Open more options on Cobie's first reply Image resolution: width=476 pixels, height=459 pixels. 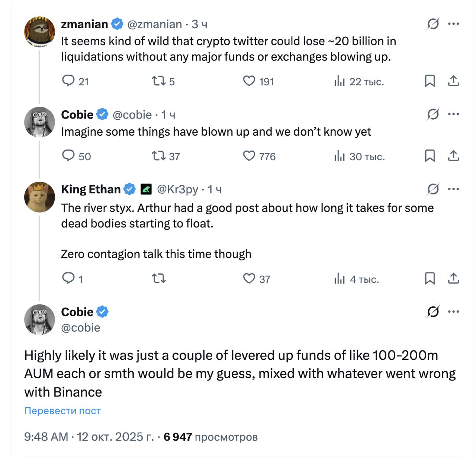pyautogui.click(x=453, y=114)
